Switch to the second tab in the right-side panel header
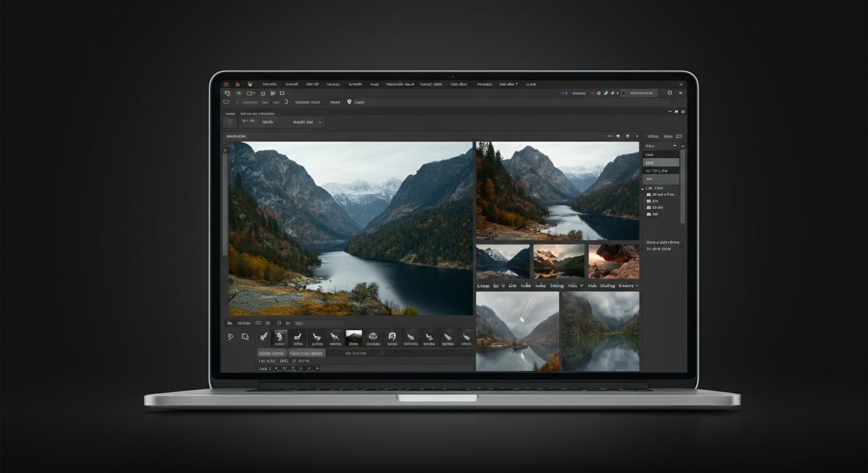868x473 pixels. pyautogui.click(x=668, y=136)
